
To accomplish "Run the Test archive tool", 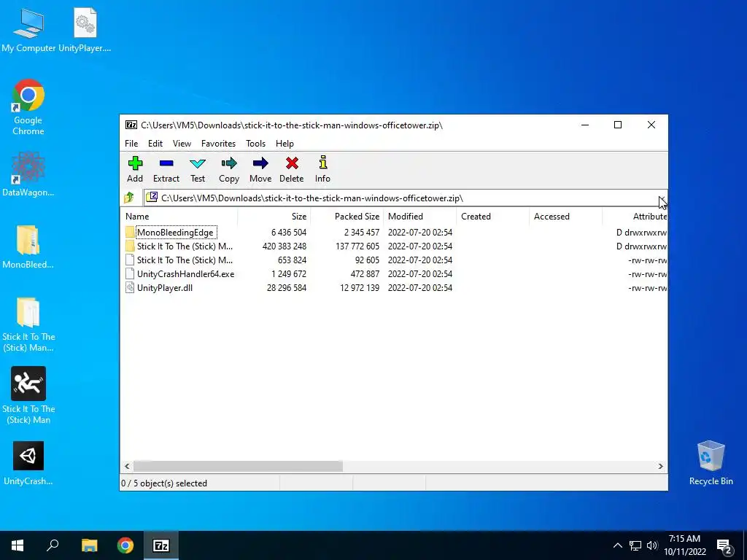I will point(198,169).
